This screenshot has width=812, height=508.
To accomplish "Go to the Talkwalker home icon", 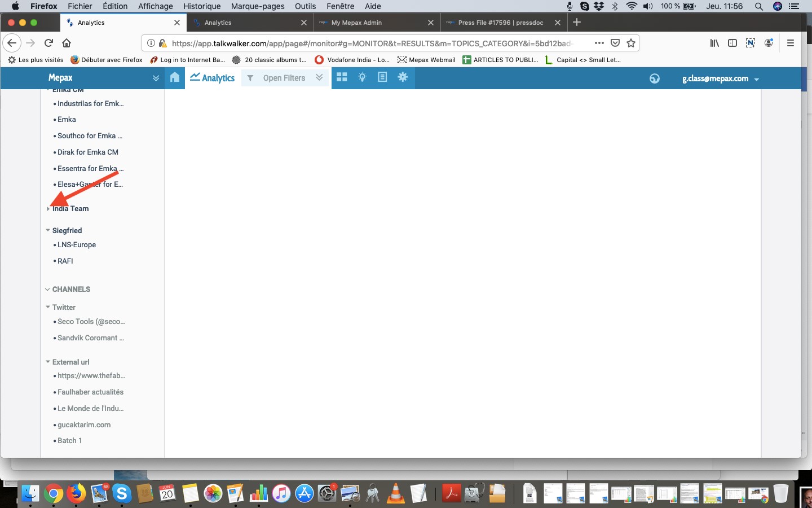I will coord(175,78).
